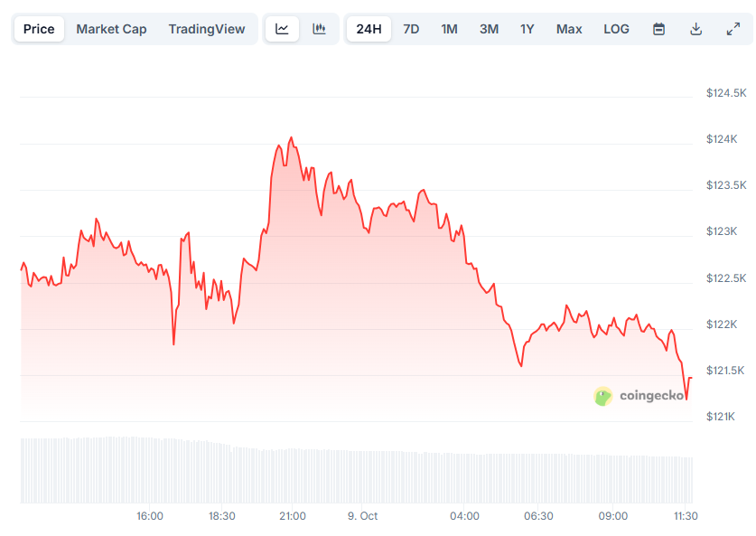
Task: Select the 1M time range
Action: point(449,29)
